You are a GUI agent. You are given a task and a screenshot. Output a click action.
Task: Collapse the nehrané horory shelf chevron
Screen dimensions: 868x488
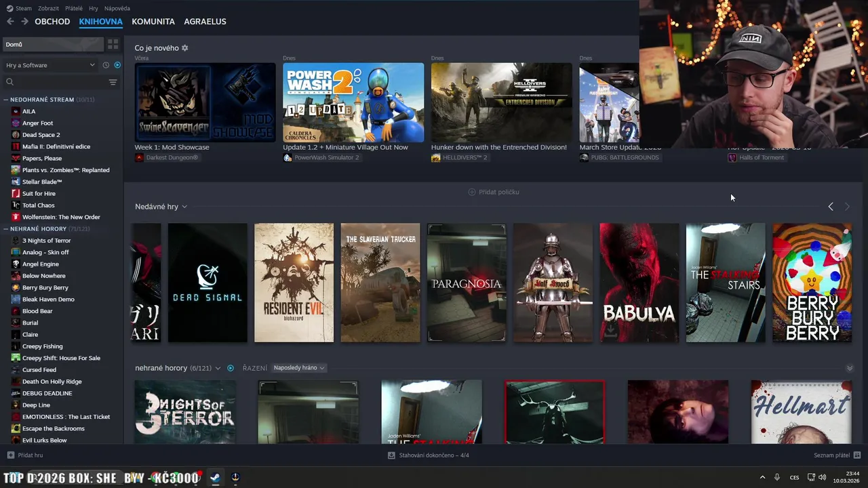pos(849,368)
